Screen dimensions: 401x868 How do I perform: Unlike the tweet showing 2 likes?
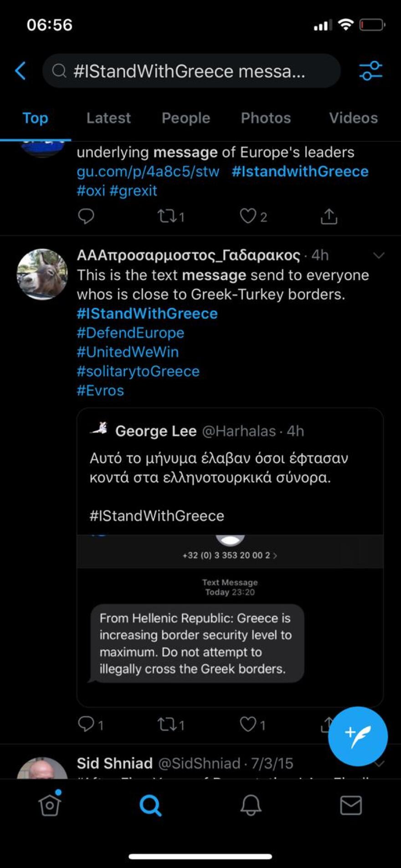tap(250, 217)
